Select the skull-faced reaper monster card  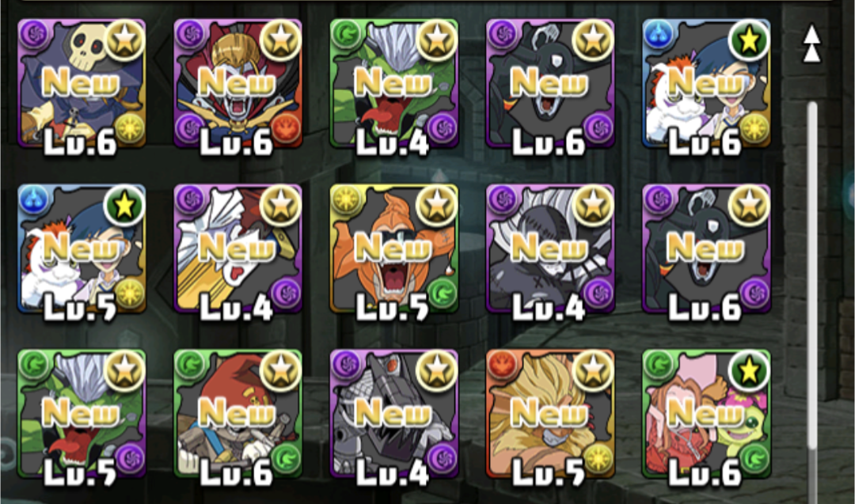pyautogui.click(x=82, y=84)
